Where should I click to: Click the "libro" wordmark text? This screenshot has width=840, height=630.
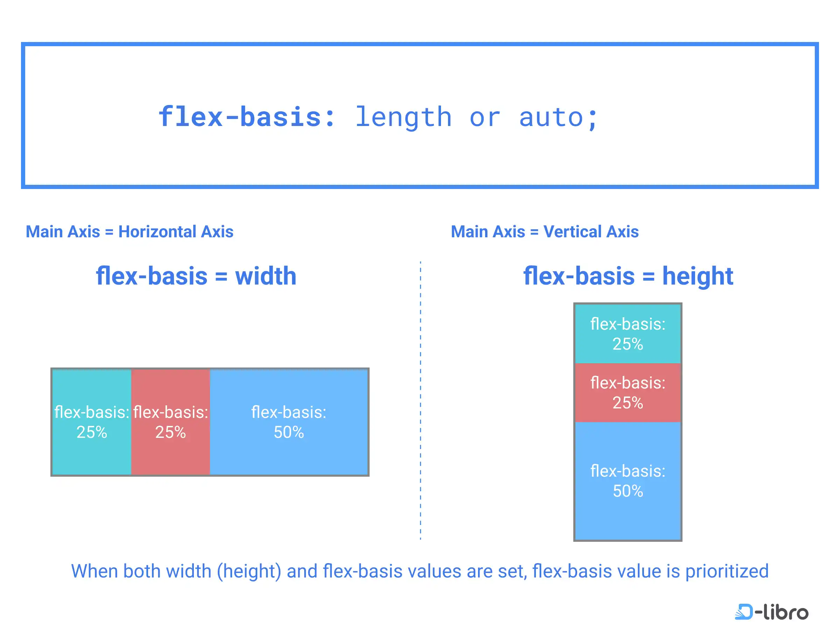click(x=785, y=612)
